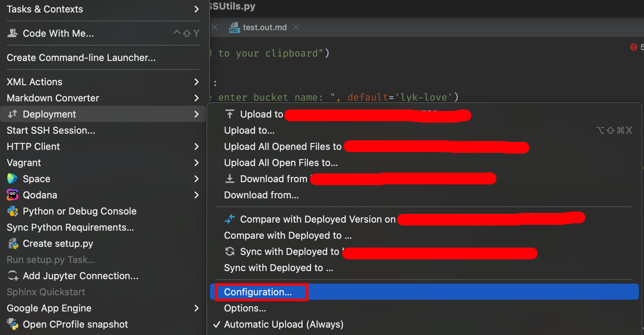The height and width of the screenshot is (335, 644).
Task: Choose Start SSH Session...
Action: coord(51,130)
